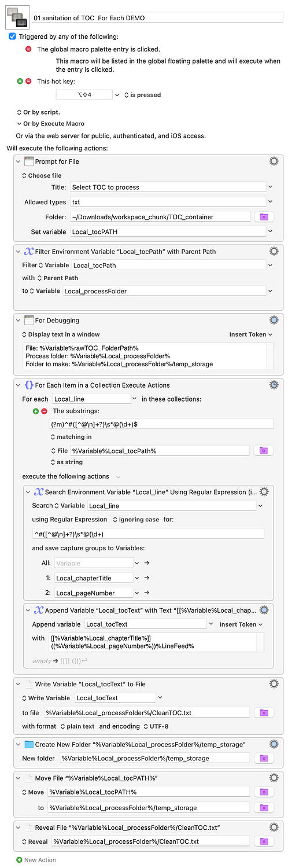Click New Action button at bottom
This screenshot has width=288, height=868.
pos(36,860)
